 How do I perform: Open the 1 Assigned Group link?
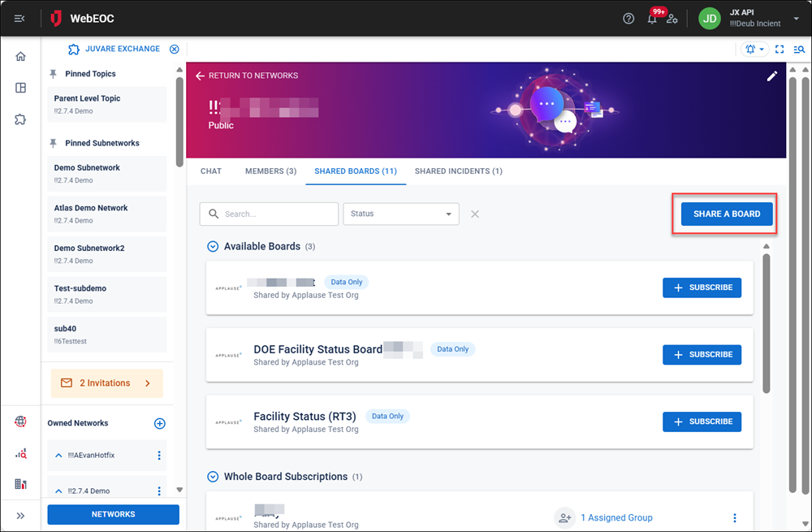click(616, 517)
